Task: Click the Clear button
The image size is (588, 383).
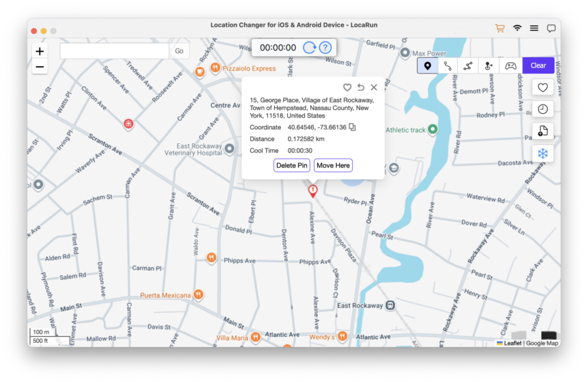Action: (538, 65)
